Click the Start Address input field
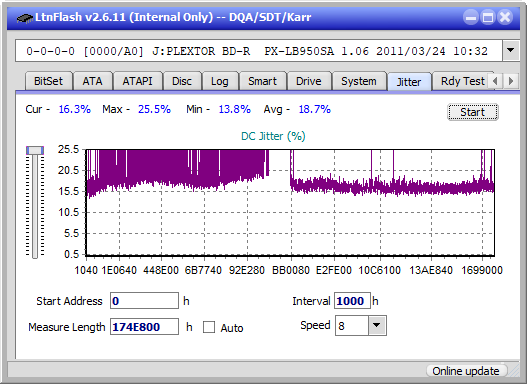This screenshot has height=384, width=527. [145, 301]
